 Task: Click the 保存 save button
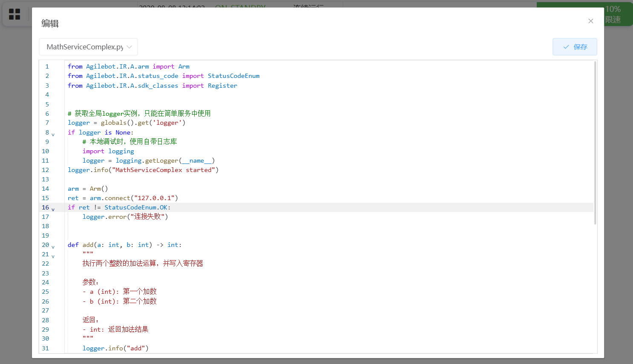575,47
